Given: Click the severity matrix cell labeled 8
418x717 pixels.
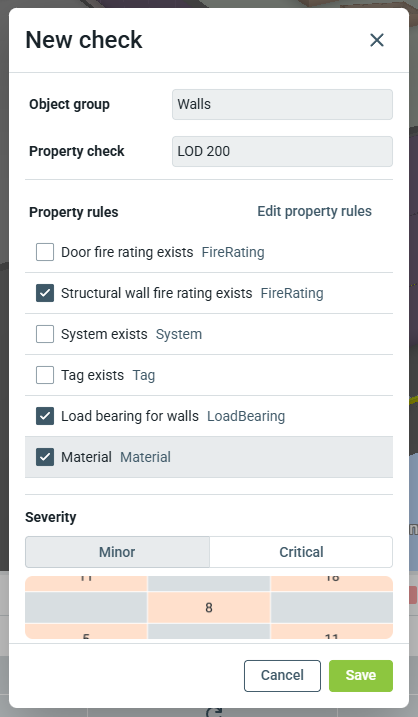Looking at the screenshot, I should click(x=209, y=607).
